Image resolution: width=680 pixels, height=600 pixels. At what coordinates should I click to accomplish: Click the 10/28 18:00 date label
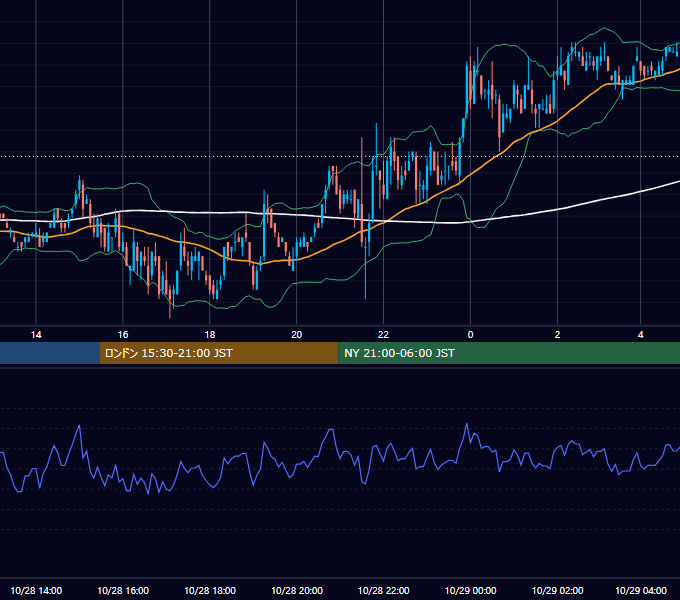pyautogui.click(x=210, y=590)
